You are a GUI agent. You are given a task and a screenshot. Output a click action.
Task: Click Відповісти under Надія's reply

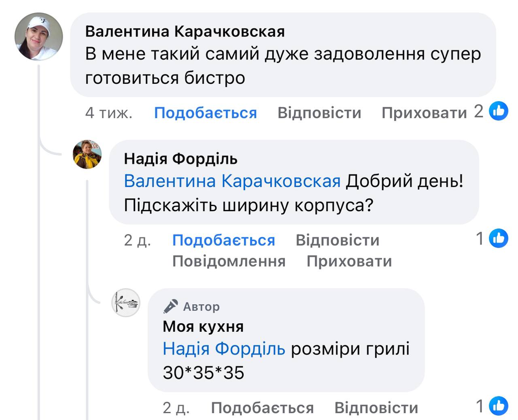[x=338, y=240]
